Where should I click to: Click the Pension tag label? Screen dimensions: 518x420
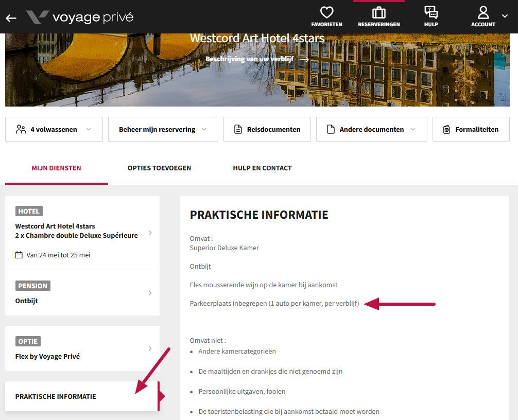[33, 286]
